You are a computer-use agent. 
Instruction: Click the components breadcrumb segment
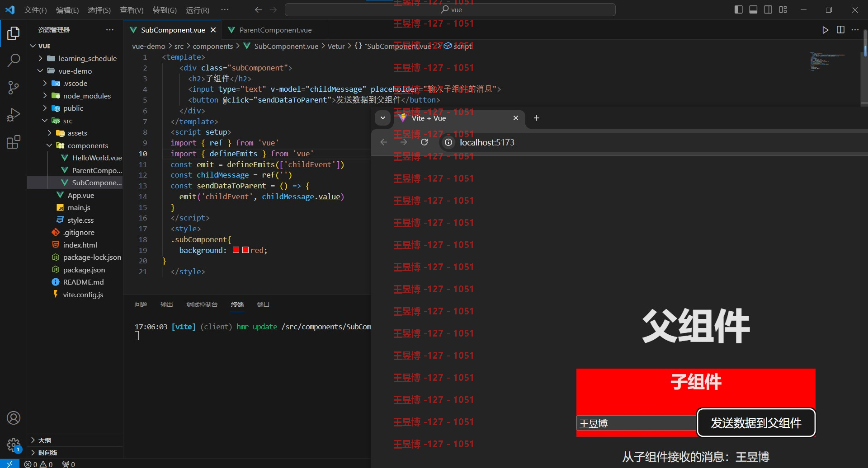coord(212,46)
